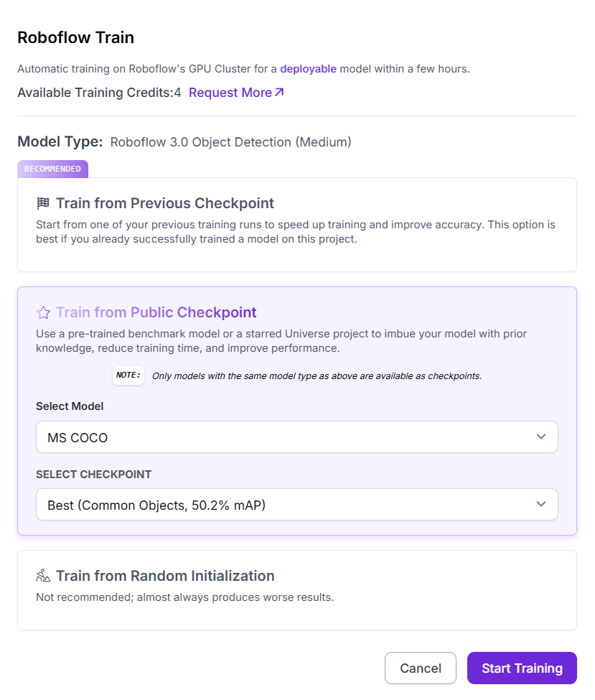This screenshot has width=595, height=700.
Task: Click the Request More link text
Action: (230, 93)
